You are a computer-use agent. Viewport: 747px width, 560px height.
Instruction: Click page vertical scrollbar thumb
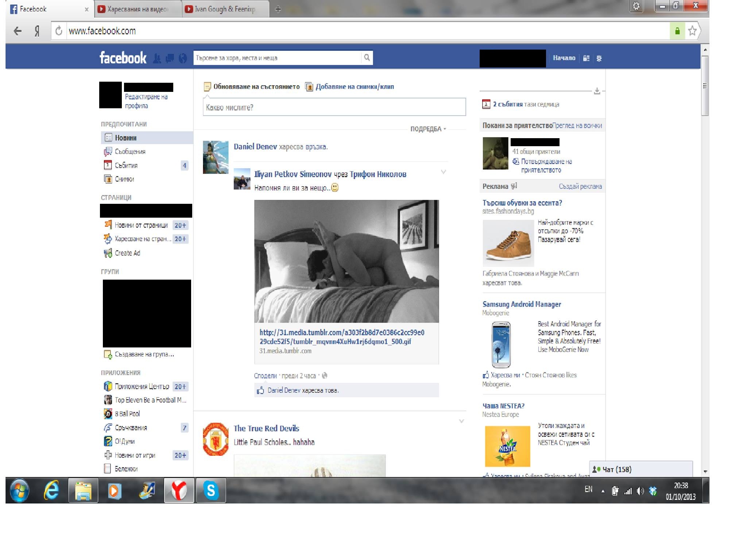(705, 86)
